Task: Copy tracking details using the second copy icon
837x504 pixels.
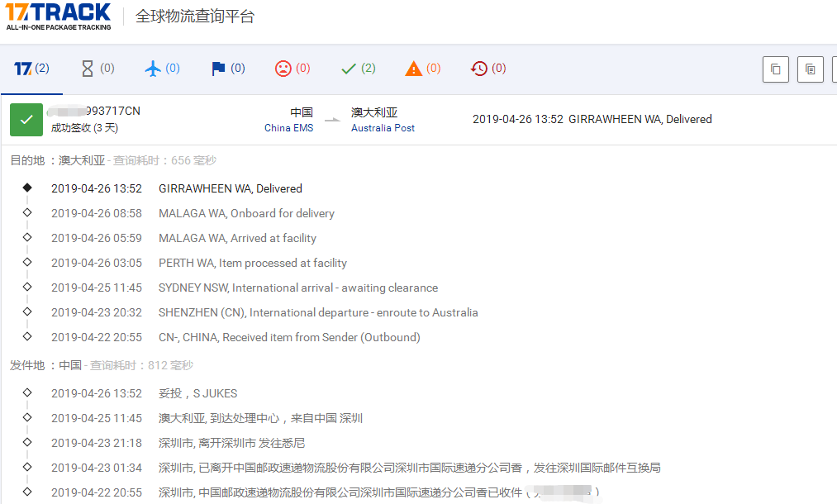Action: [x=810, y=69]
